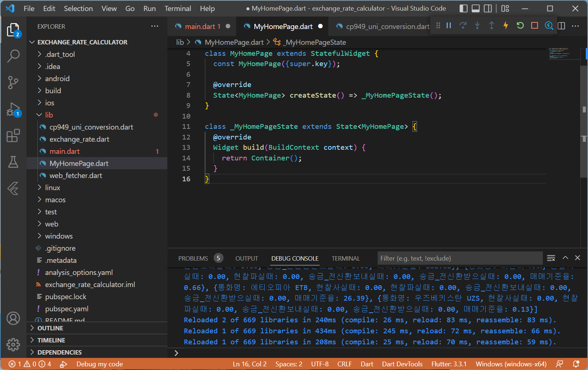588x370 pixels.
Task: Click debug Step Out button
Action: 491,25
